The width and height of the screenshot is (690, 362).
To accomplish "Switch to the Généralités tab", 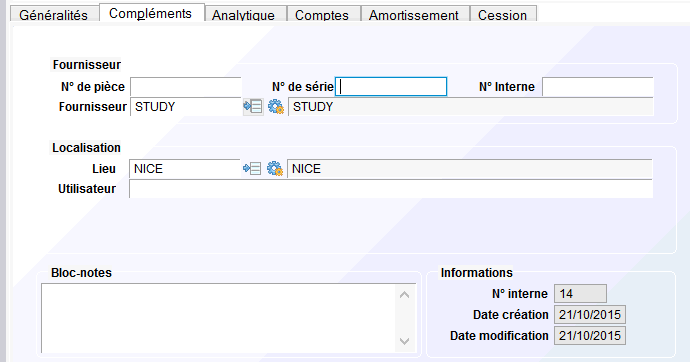I will (x=54, y=15).
